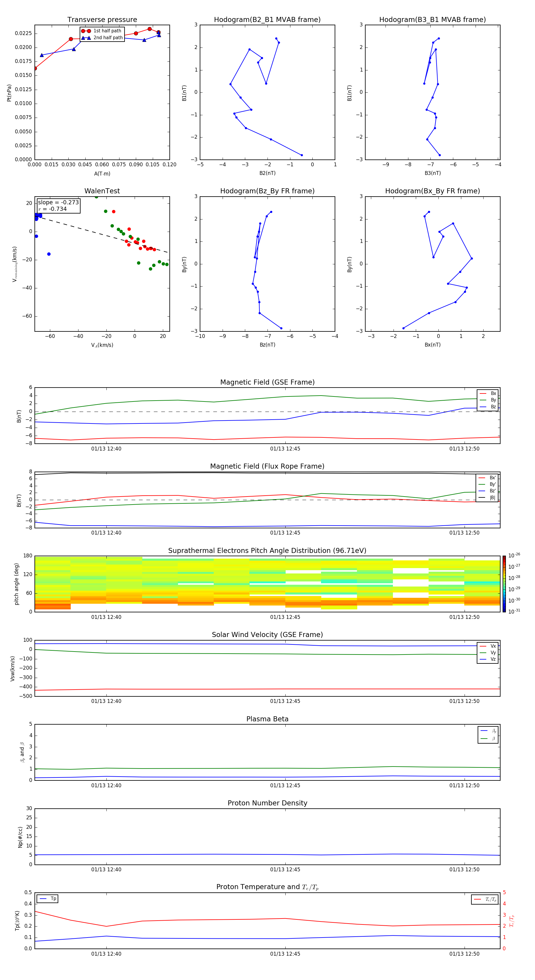Click the 'A(T·m)' x-axis label

[x=102, y=174]
